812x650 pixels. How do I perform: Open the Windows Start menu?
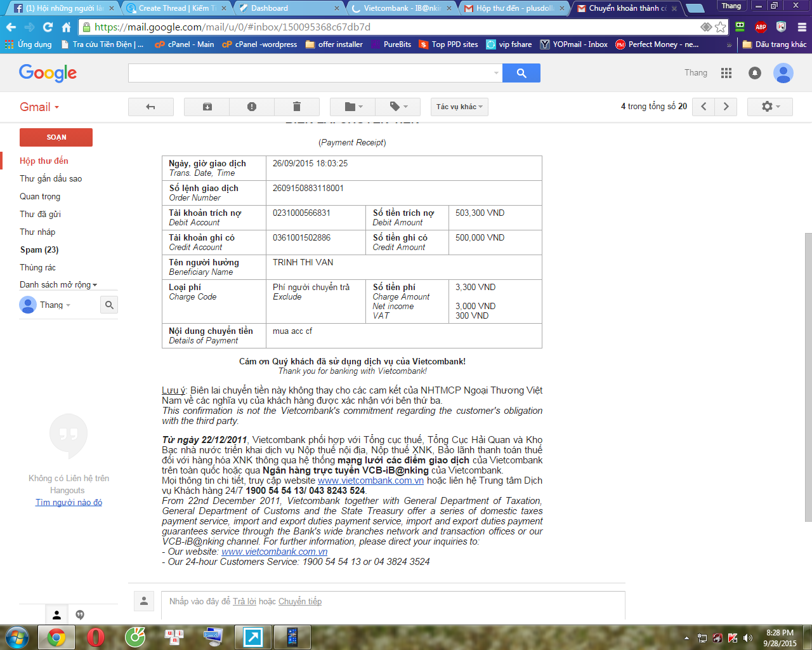[17, 637]
